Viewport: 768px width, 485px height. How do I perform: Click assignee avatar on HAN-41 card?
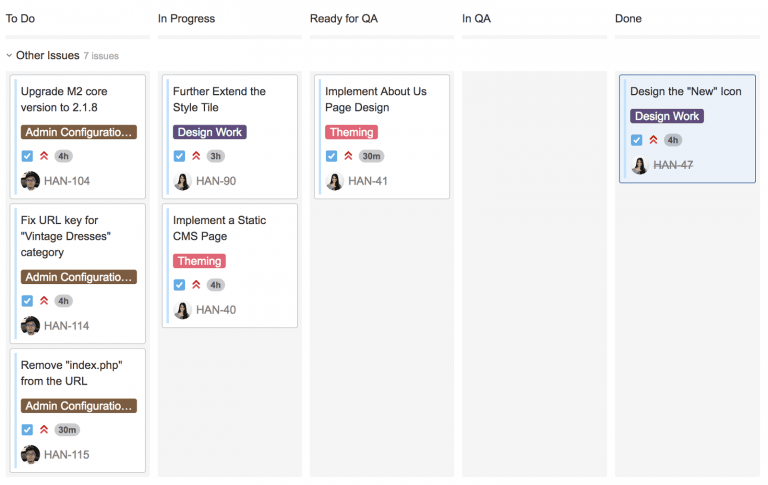(x=334, y=181)
